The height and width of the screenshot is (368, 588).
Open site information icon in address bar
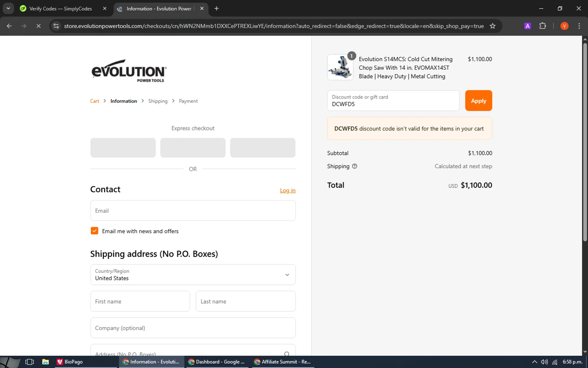[56, 26]
